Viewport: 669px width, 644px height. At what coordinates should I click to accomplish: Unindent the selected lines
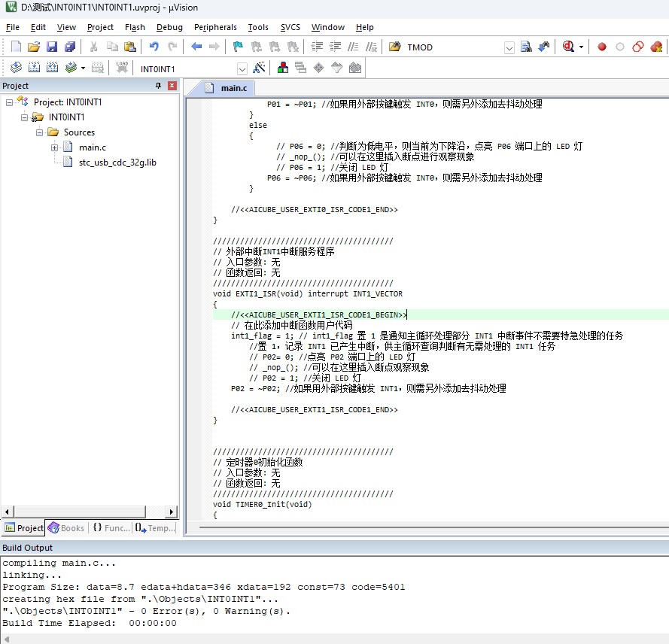coord(335,47)
